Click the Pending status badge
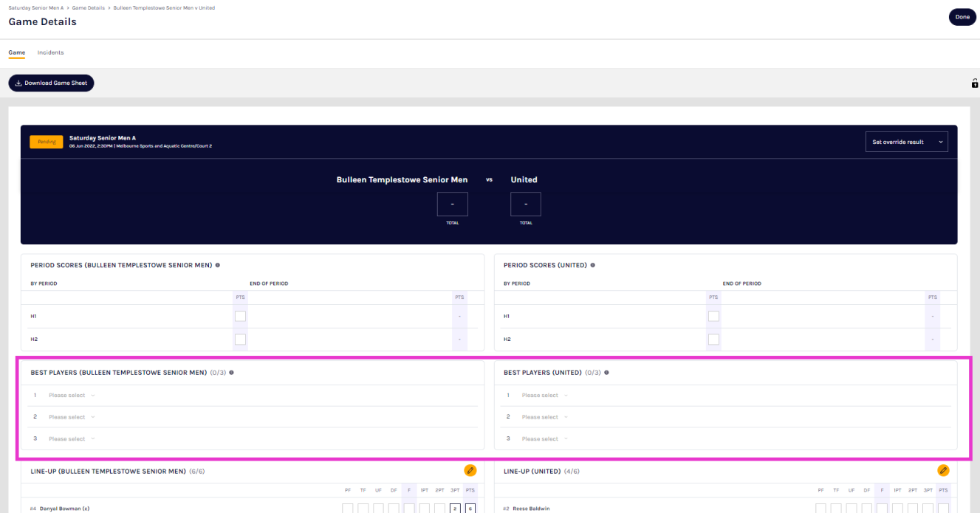The height and width of the screenshot is (513, 980). (47, 142)
